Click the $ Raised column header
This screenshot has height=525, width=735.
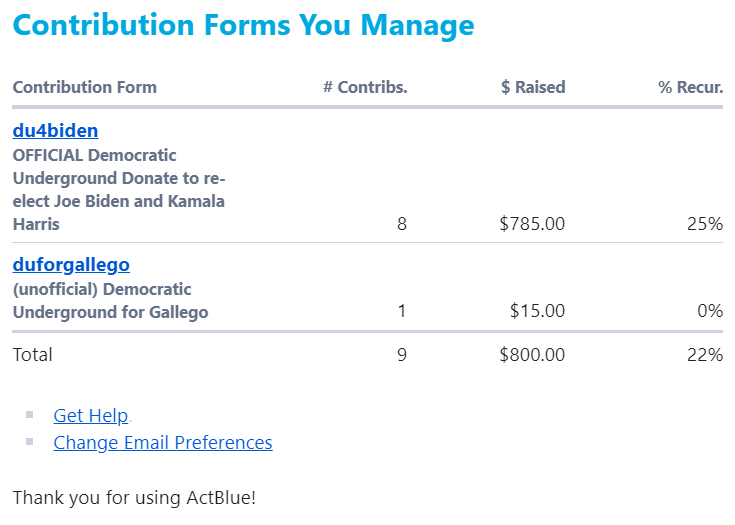click(533, 87)
